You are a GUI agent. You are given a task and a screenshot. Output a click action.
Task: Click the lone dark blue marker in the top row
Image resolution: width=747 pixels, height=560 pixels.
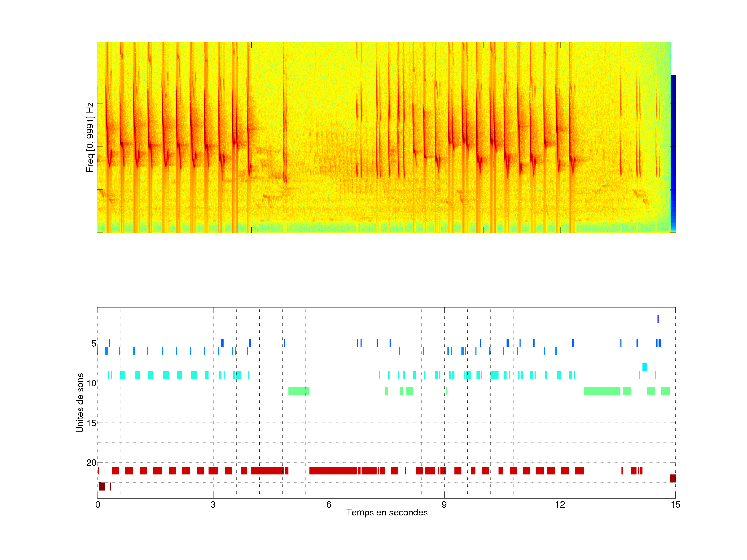tap(658, 319)
